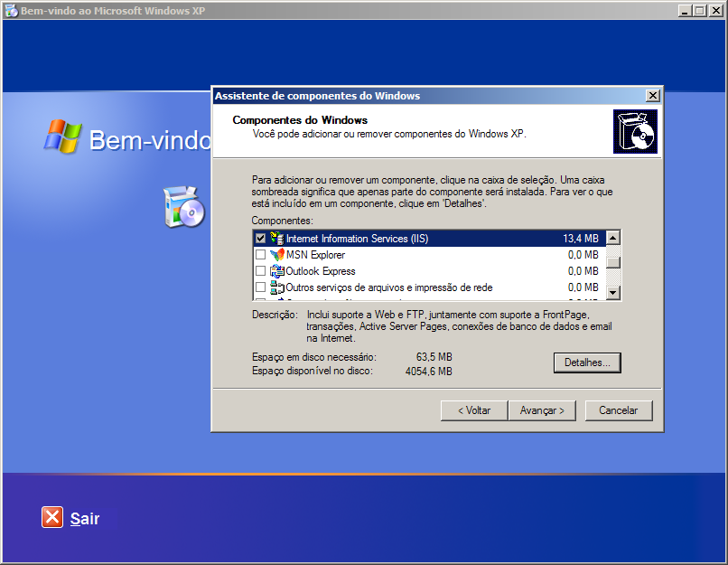Click the 4054,6 MB available disk space value
728x565 pixels.
428,372
